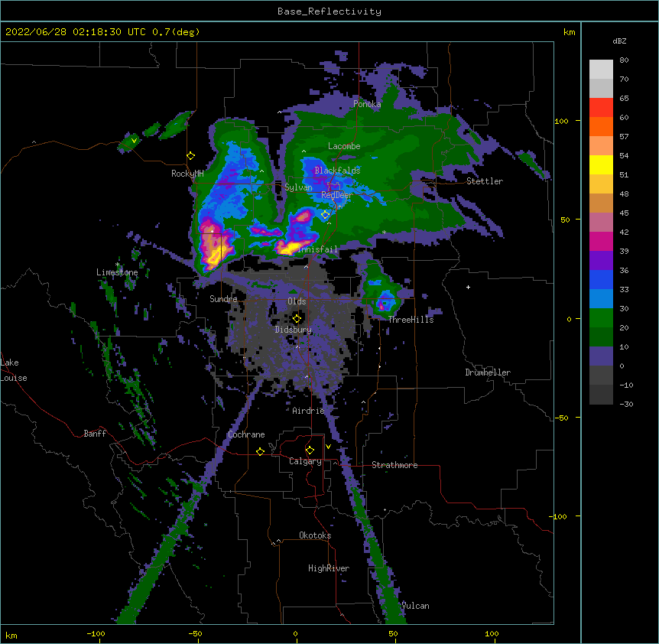The height and width of the screenshot is (644, 659).
Task: Click the Sundre town label
Action: [x=223, y=299]
